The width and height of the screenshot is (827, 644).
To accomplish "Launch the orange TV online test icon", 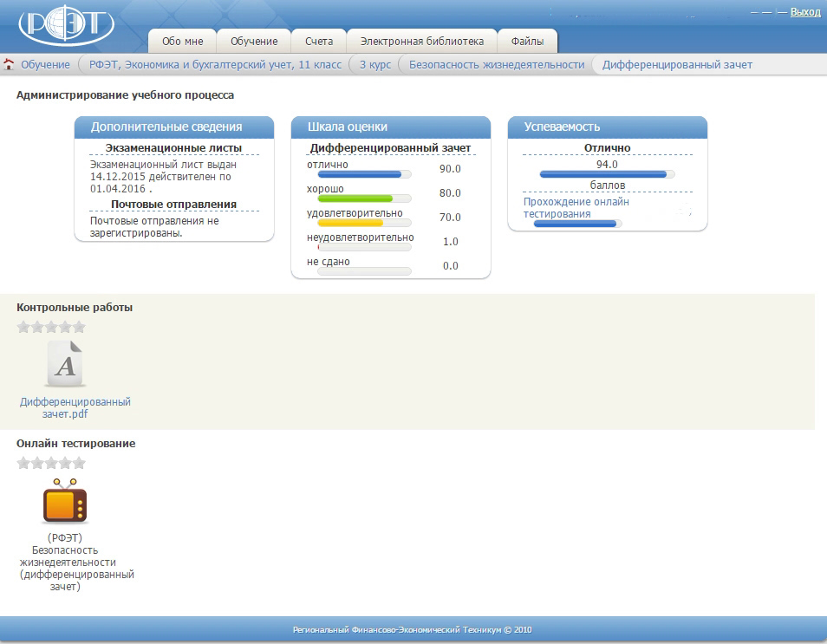I will pyautogui.click(x=66, y=502).
